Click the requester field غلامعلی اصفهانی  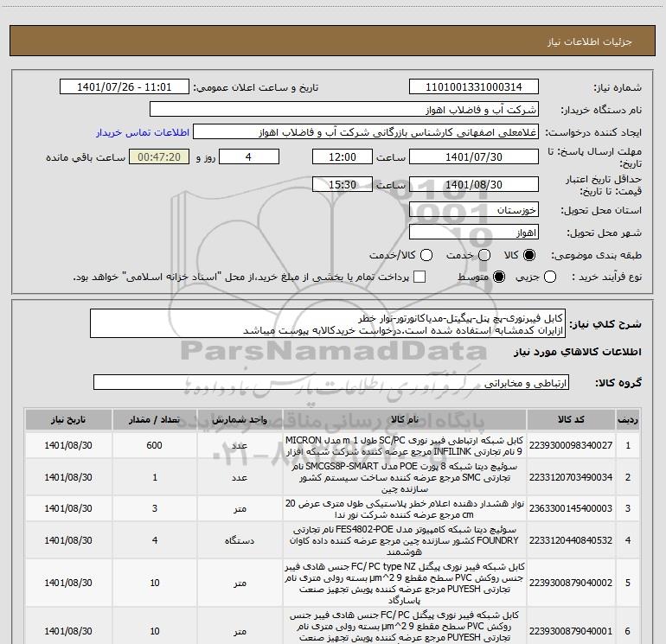click(x=366, y=132)
